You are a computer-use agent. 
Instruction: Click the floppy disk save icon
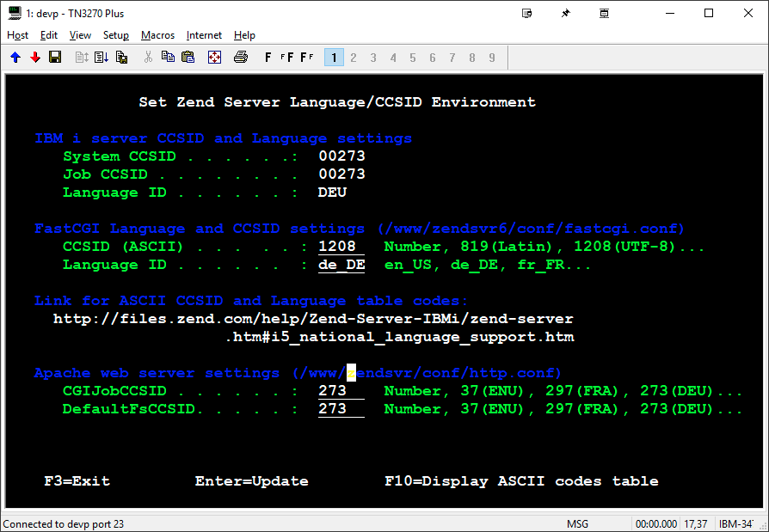coord(55,58)
